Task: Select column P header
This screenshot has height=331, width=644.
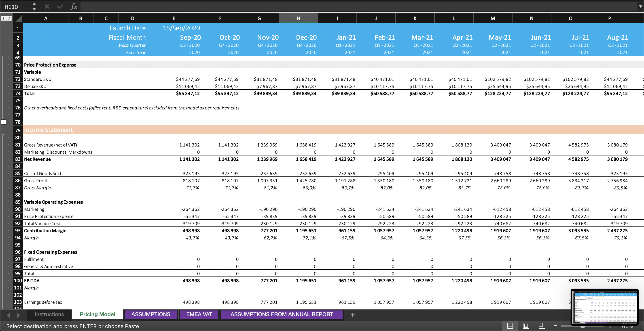Action: tap(609, 18)
